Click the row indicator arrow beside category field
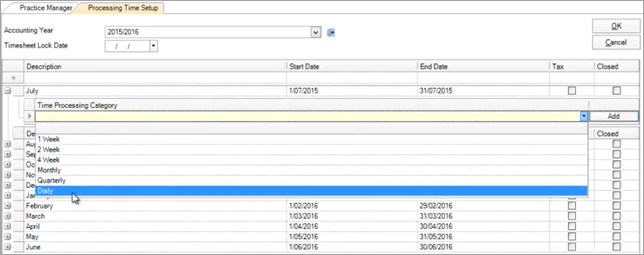 (x=30, y=116)
